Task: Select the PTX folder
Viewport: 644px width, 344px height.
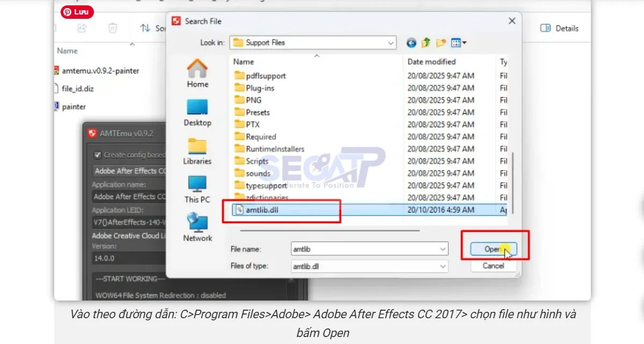Action: pos(247,125)
